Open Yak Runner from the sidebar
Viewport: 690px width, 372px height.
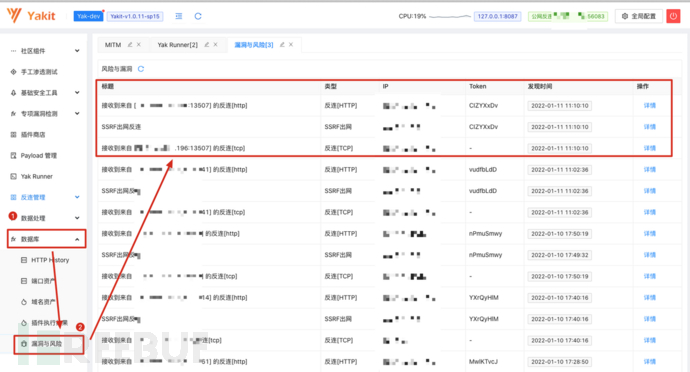[37, 177]
